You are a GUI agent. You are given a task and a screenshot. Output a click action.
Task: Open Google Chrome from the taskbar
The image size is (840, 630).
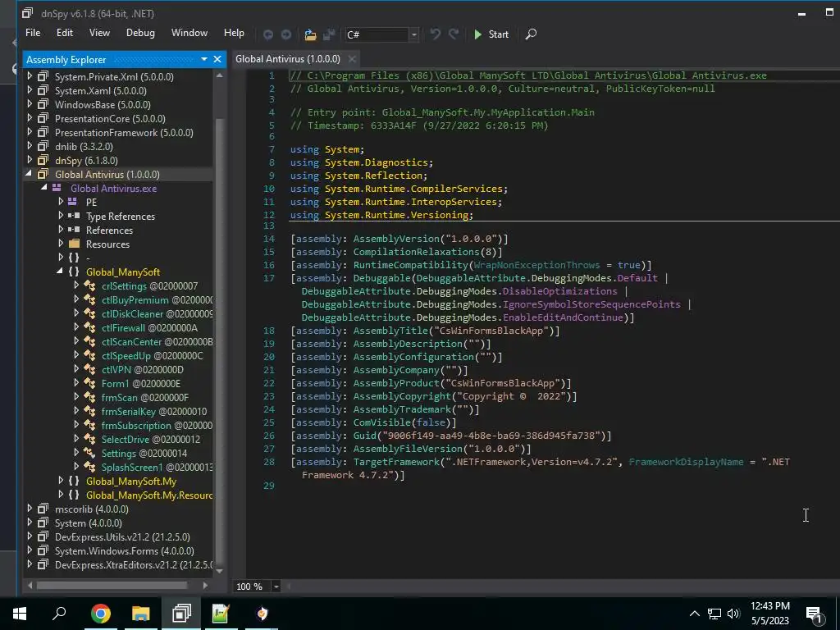(x=100, y=614)
